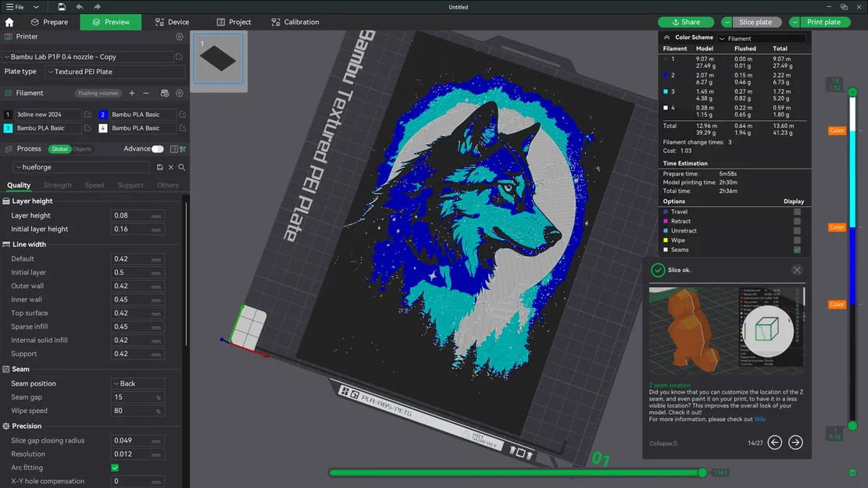Open the Wiki link in the tip
The height and width of the screenshot is (488, 868).
point(760,419)
